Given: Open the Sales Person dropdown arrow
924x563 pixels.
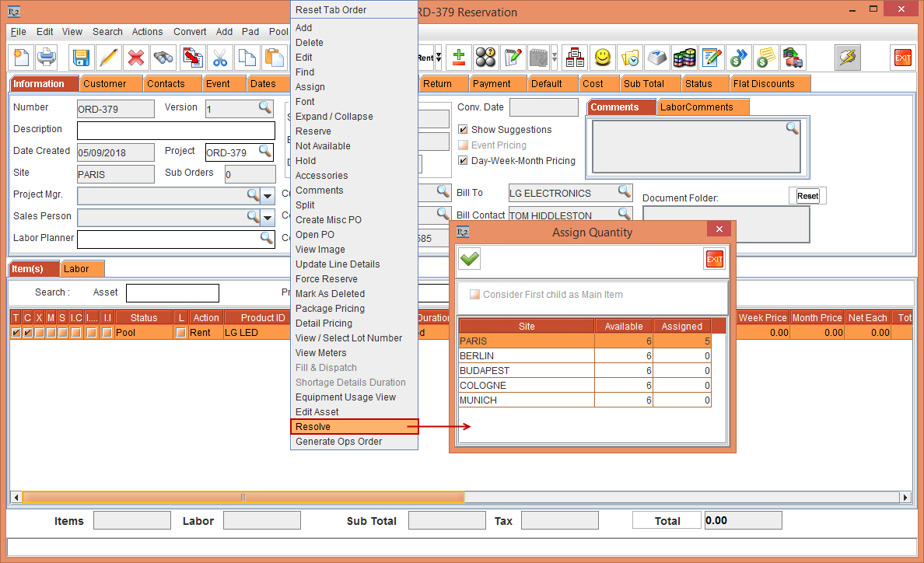Looking at the screenshot, I should click(x=268, y=217).
